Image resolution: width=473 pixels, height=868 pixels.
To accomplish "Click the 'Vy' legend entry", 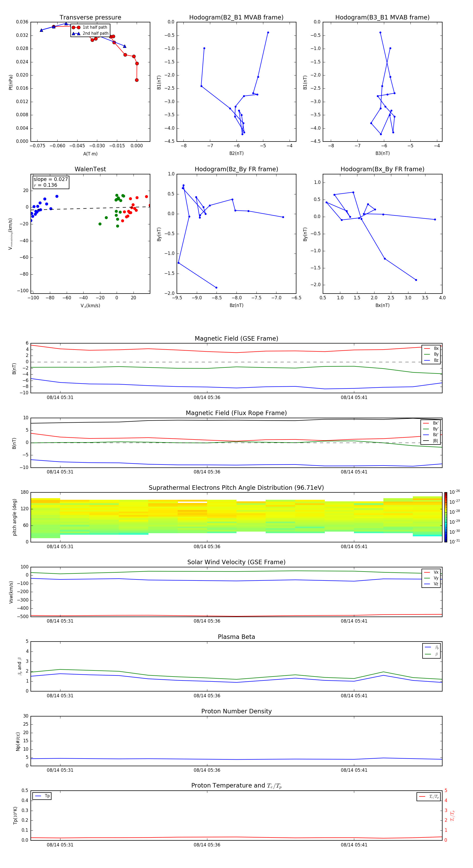I will [x=431, y=578].
